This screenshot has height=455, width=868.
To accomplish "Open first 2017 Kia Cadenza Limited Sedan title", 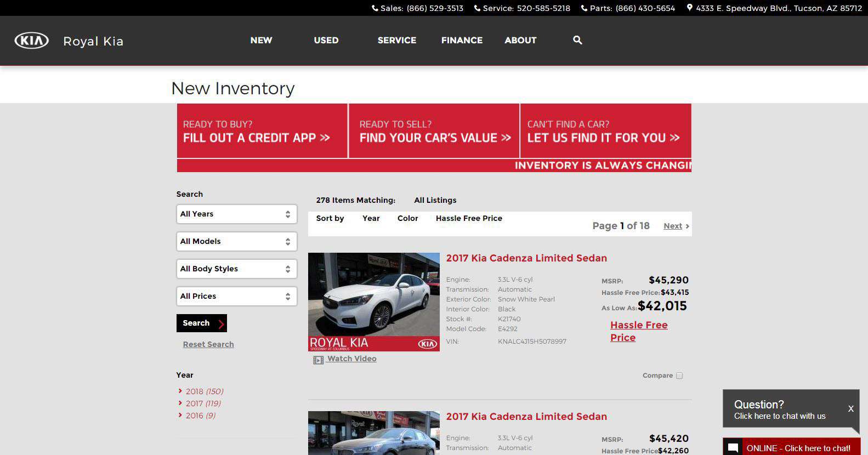I will pos(526,258).
